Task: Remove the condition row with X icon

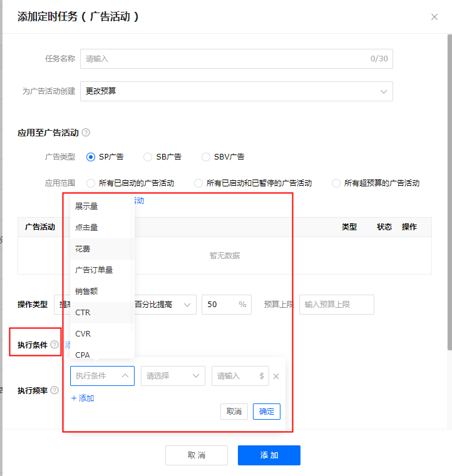Action: 276,377
